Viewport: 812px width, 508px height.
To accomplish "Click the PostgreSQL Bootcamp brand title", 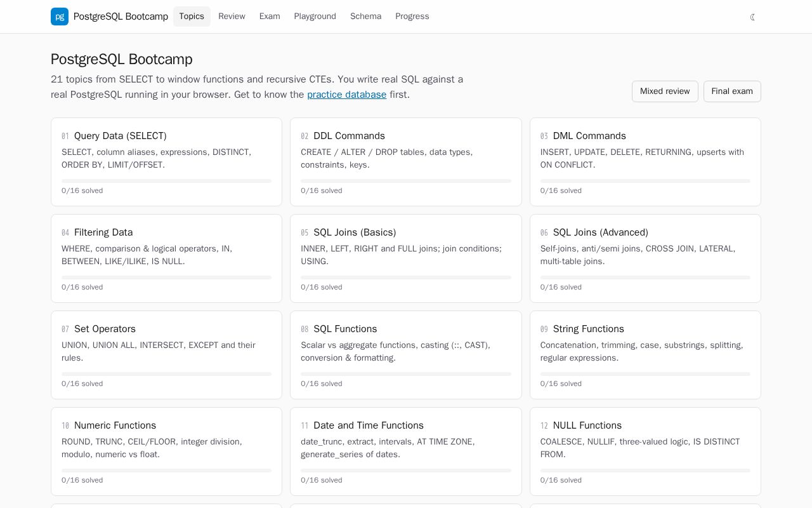I will click(x=121, y=17).
